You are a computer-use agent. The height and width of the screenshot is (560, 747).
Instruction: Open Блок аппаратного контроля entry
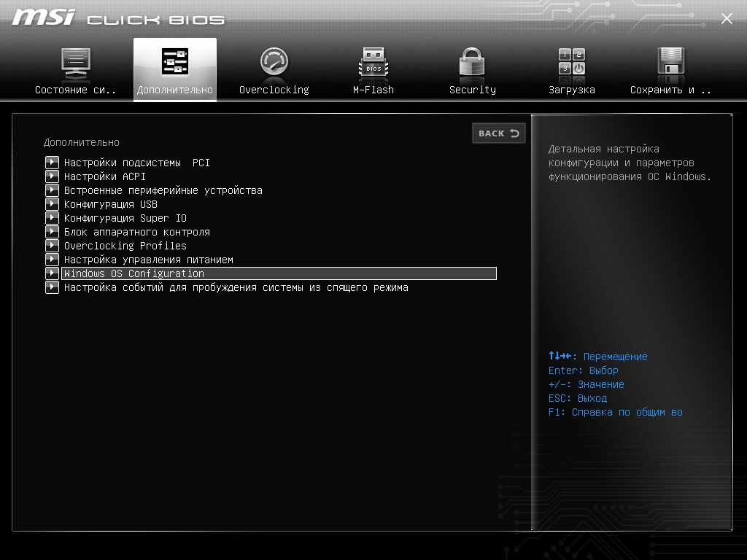(x=136, y=232)
